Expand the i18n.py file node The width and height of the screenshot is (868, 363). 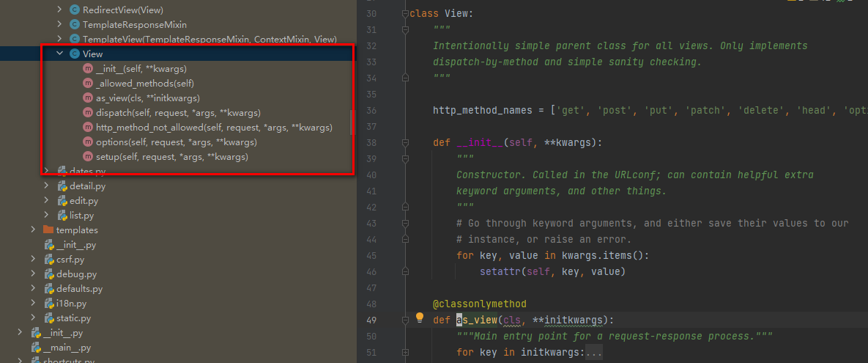coord(34,303)
